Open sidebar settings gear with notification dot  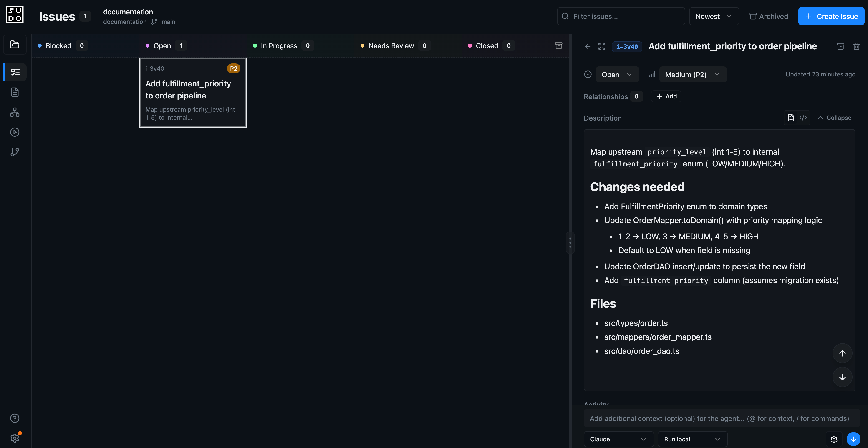point(15,438)
